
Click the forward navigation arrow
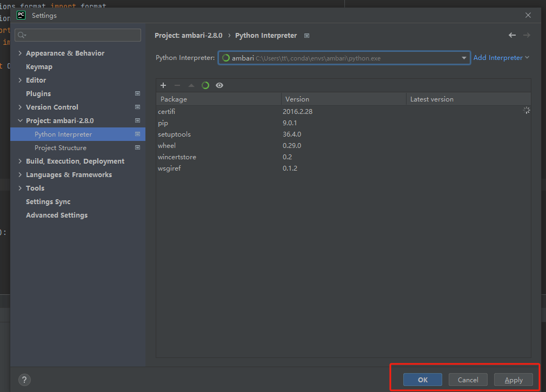(x=527, y=35)
